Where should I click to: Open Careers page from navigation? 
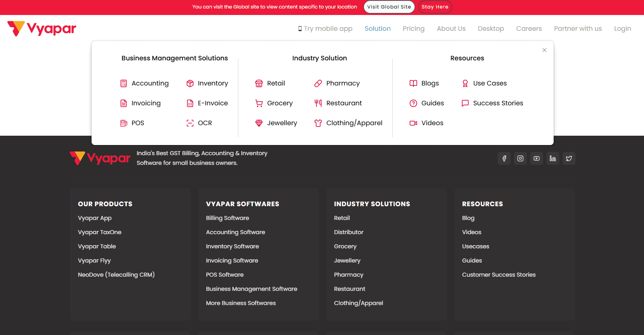tap(529, 29)
